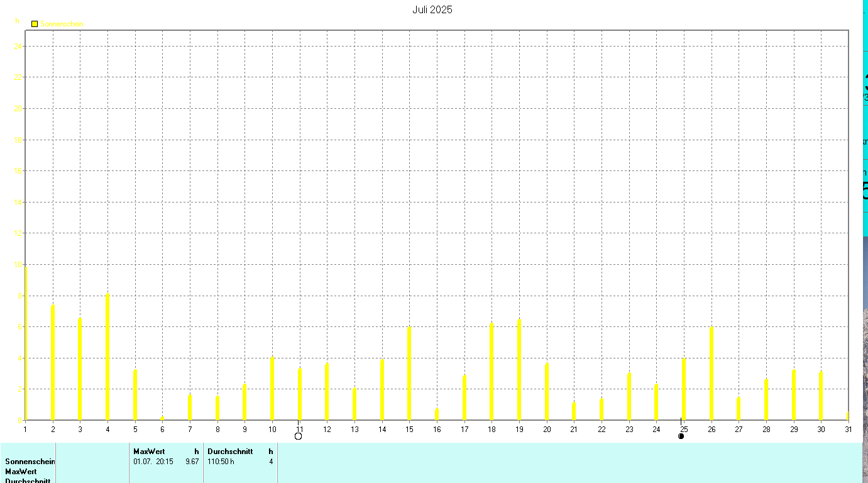Click the 9.67 max value cell
The width and height of the screenshot is (868, 483).
[192, 462]
